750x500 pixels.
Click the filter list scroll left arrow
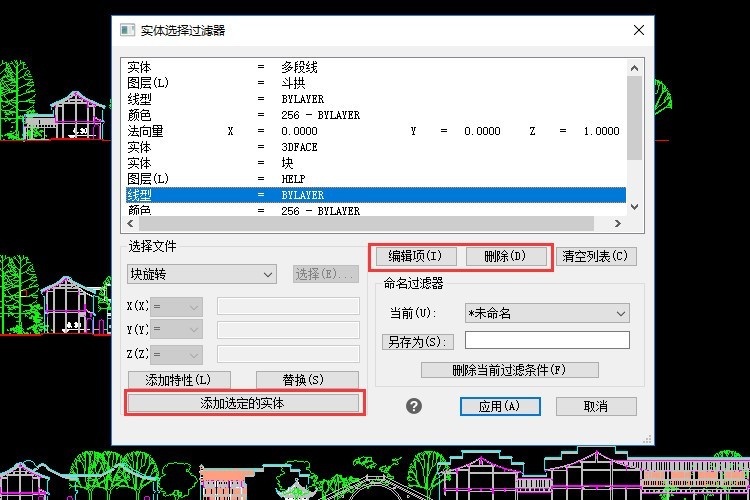131,223
